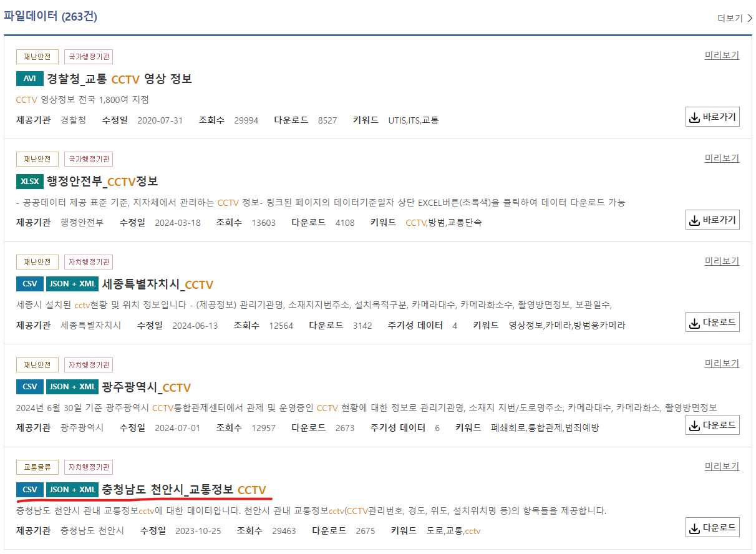Image resolution: width=756 pixels, height=554 pixels.
Task: Click 재난안전 tag on 행정안전부 entry
Action: click(37, 160)
